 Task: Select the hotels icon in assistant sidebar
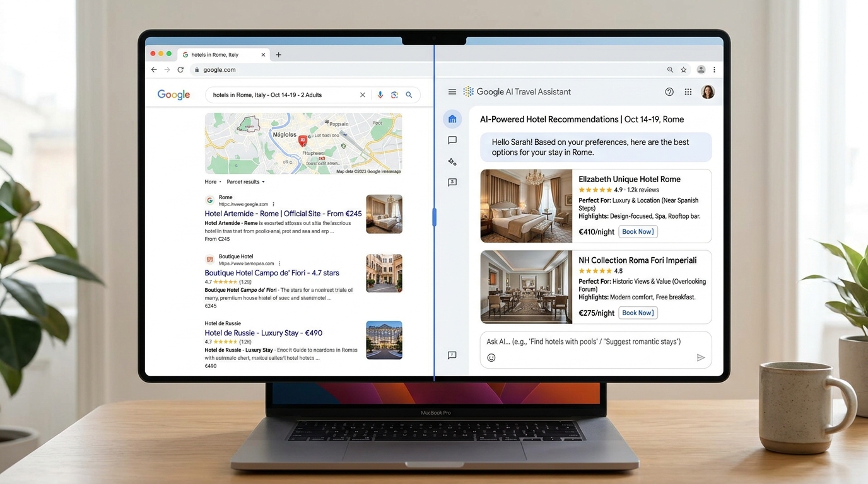pos(452,119)
